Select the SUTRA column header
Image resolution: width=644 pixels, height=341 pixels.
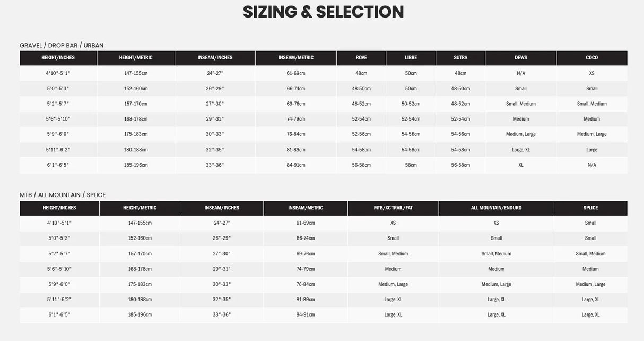[x=460, y=58]
